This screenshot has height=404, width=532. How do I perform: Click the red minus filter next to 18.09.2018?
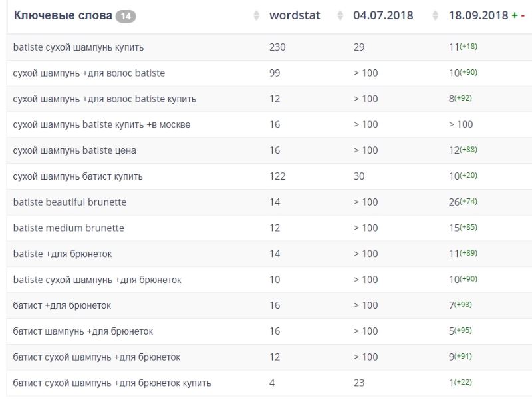point(523,15)
